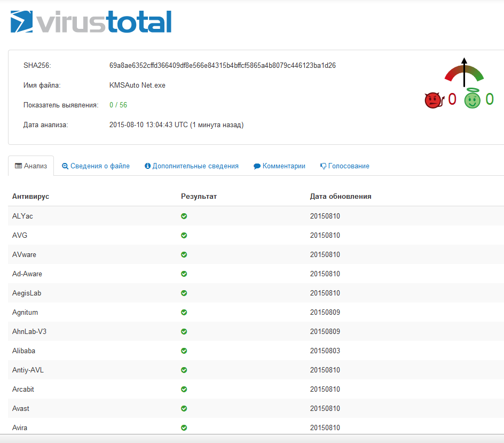Select the SHA256 hash value text

(222, 66)
